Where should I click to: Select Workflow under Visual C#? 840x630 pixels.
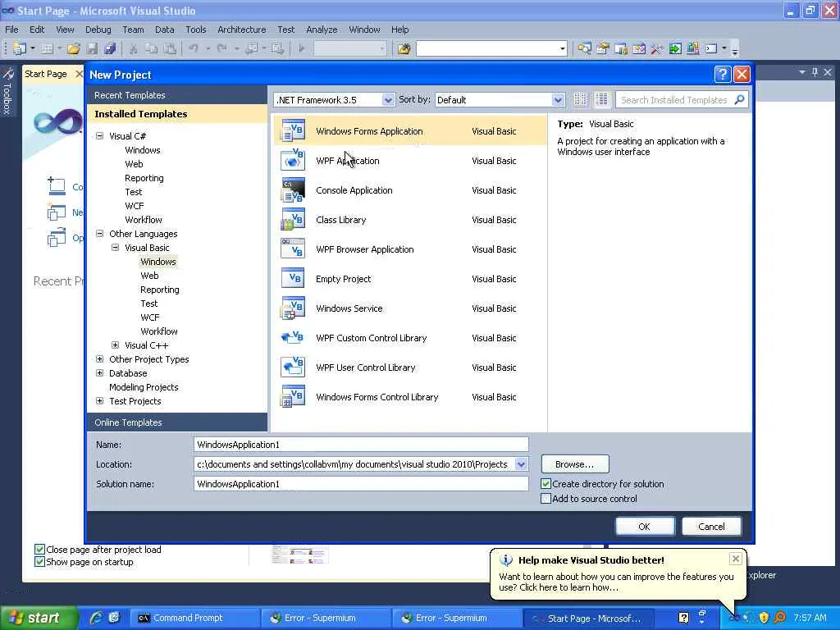coord(143,220)
